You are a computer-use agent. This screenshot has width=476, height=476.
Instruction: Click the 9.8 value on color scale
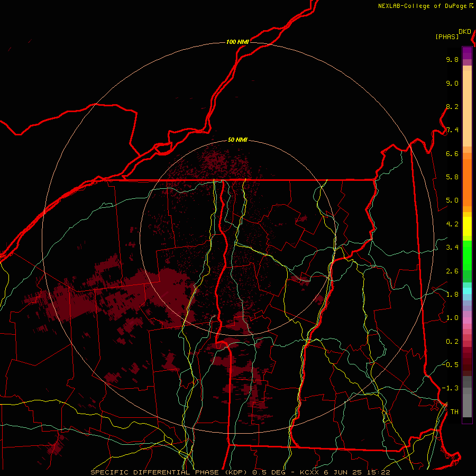point(452,60)
